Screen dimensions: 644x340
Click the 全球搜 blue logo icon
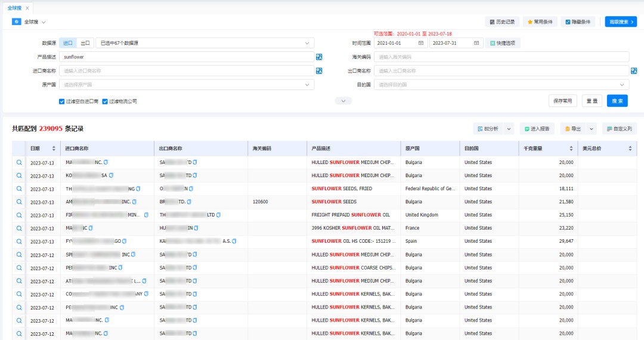point(17,21)
